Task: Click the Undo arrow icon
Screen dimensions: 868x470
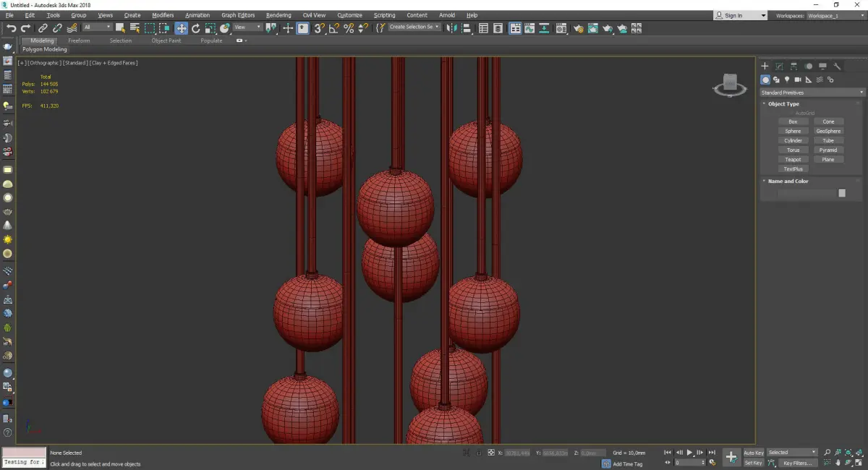Action: pos(11,28)
